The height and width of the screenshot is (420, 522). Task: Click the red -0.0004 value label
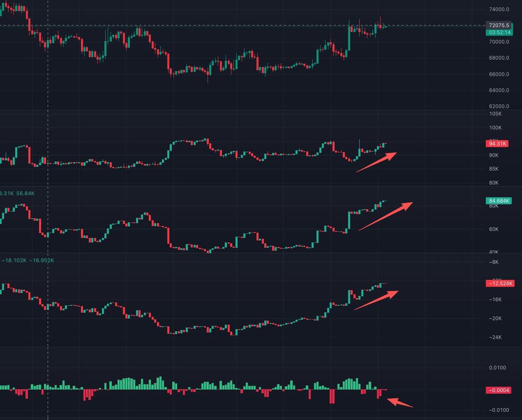coord(499,390)
